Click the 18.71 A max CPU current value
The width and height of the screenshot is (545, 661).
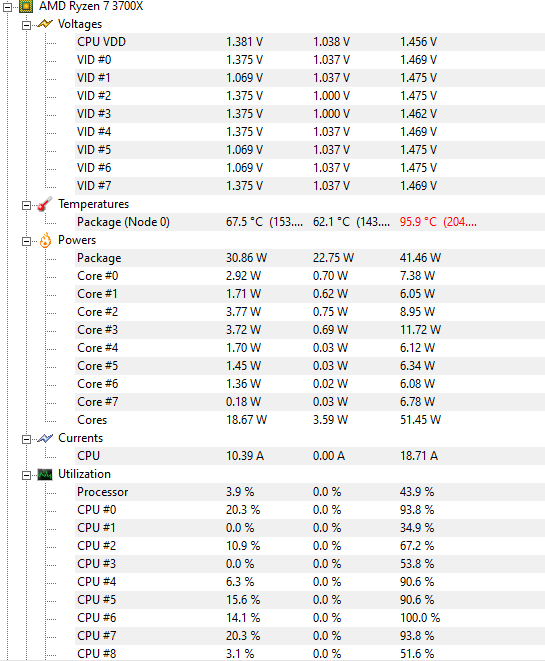[x=419, y=456]
